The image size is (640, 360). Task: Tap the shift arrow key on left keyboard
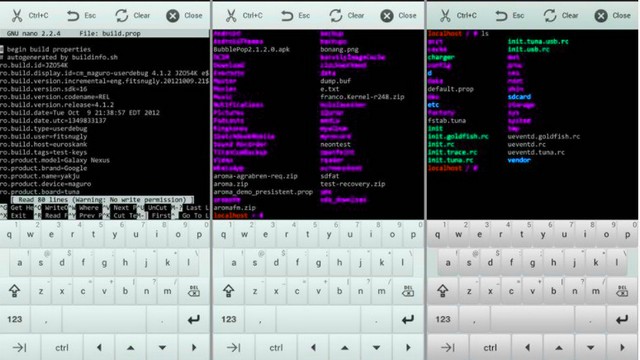tap(15, 291)
